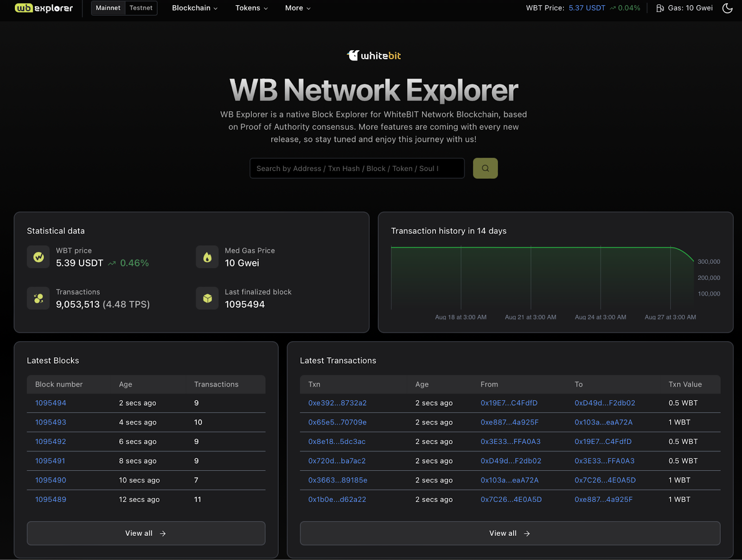
Task: Open block 1095494 in Latest Blocks
Action: coord(51,403)
